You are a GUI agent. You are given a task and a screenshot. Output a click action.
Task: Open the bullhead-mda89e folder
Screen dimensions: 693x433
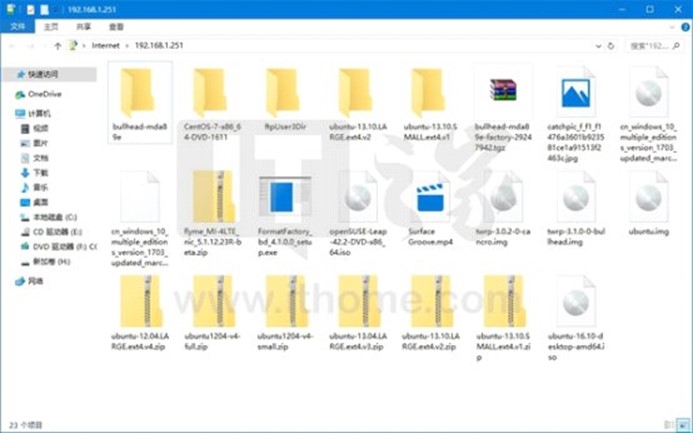tap(139, 95)
